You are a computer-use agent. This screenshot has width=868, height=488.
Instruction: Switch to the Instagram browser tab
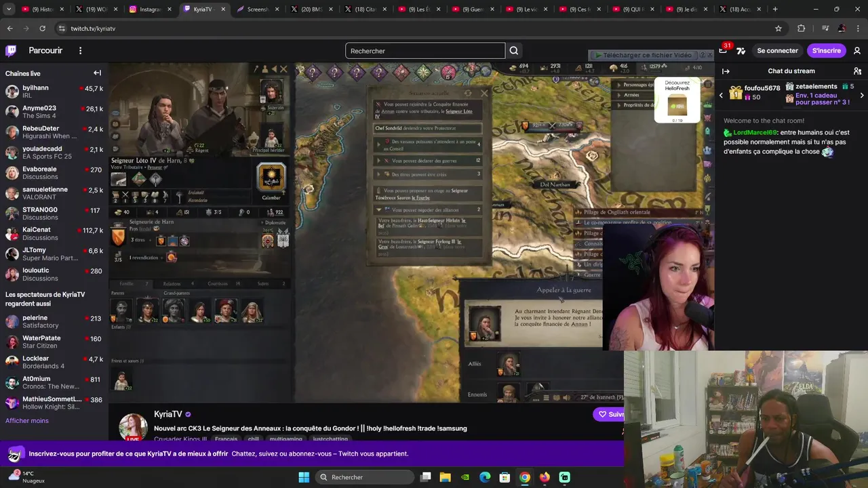(149, 9)
